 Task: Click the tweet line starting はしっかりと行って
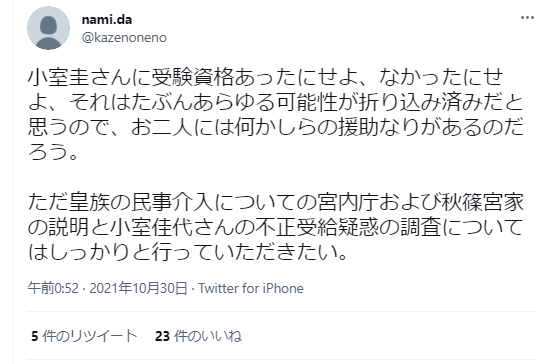(x=188, y=252)
